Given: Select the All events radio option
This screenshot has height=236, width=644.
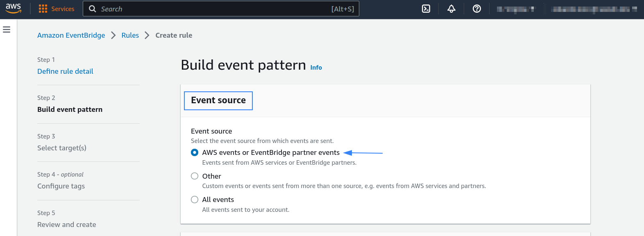Looking at the screenshot, I should (195, 200).
